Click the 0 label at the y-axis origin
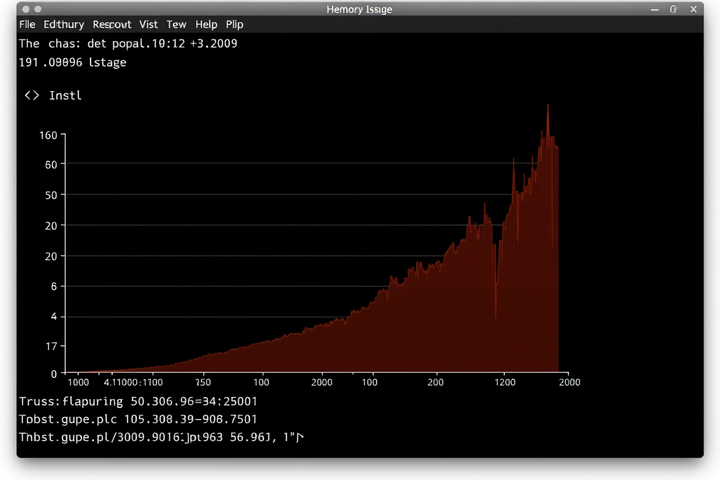Viewport: 720px width, 480px height. [54, 374]
